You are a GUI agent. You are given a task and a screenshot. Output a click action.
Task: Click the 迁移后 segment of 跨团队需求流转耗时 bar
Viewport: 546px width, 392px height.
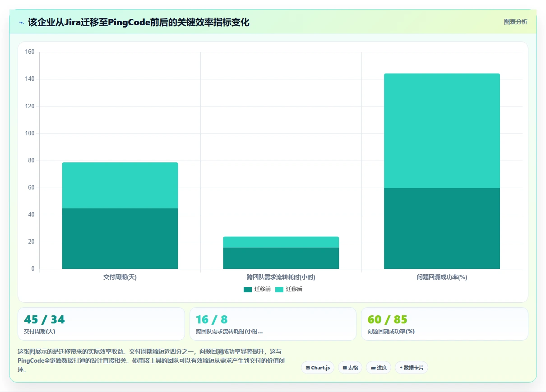click(281, 242)
